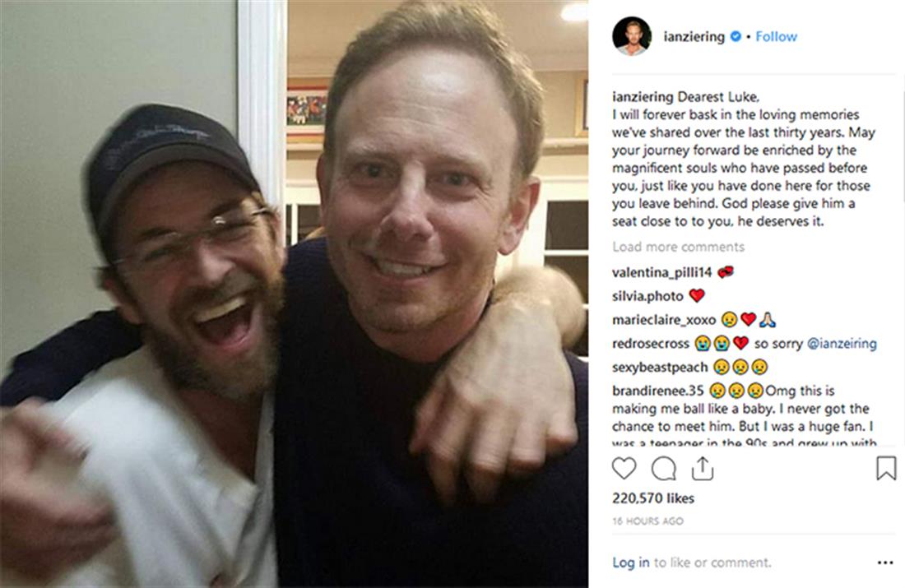The height and width of the screenshot is (588, 905).
Task: Click the blue verified badge icon
Action: 736,37
